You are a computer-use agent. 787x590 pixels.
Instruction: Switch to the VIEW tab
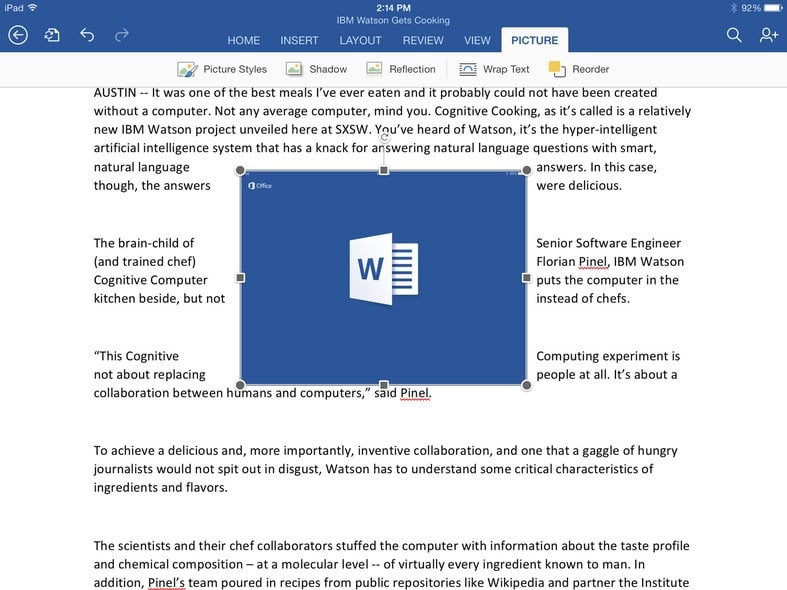[x=477, y=41]
